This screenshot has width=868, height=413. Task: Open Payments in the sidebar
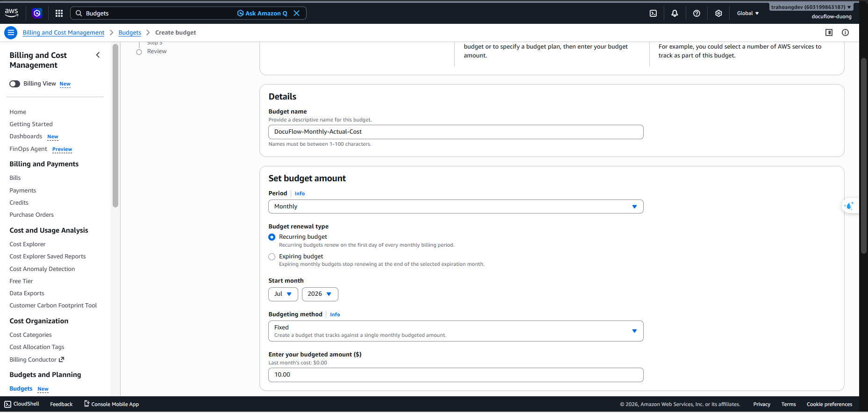point(23,191)
